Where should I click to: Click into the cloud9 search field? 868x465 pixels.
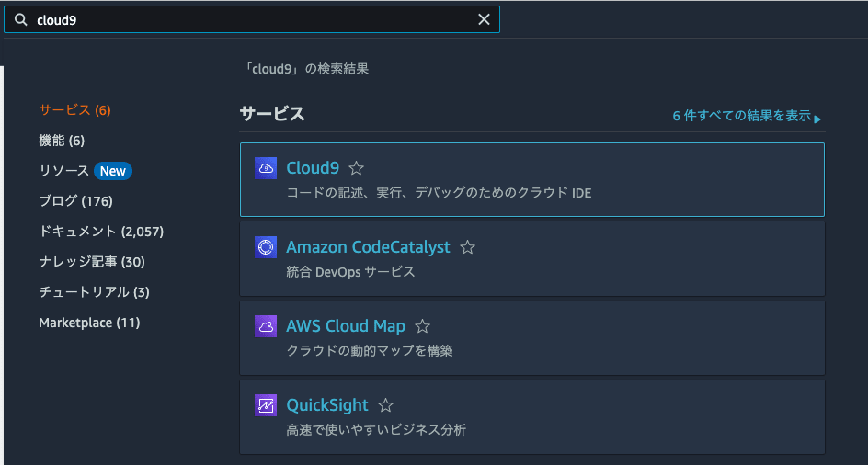pyautogui.click(x=248, y=20)
